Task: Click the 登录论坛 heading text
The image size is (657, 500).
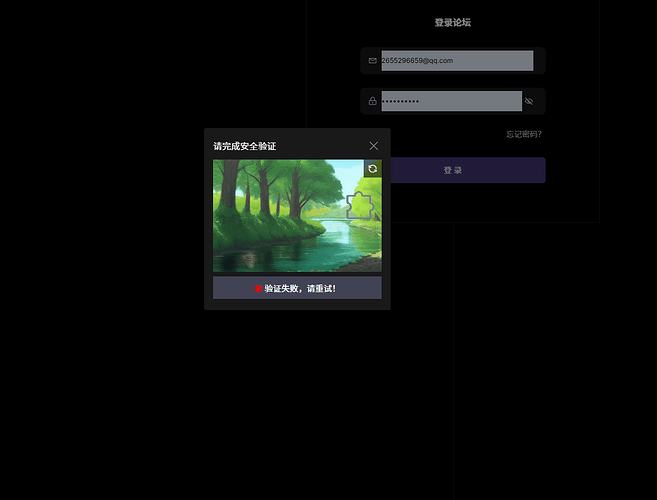Action: point(452,22)
